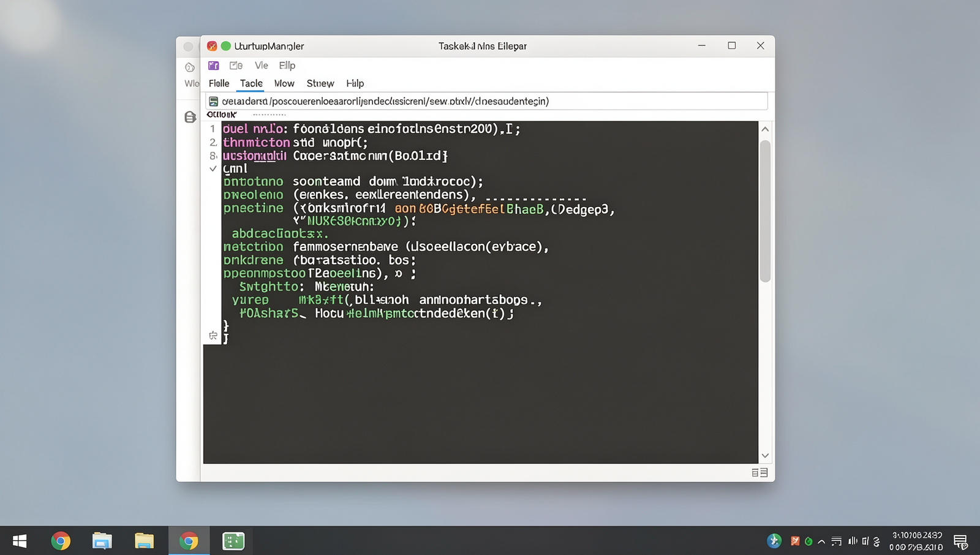Image resolution: width=980 pixels, height=555 pixels.
Task: Open the yellow folder taskbar icon
Action: tap(145, 541)
